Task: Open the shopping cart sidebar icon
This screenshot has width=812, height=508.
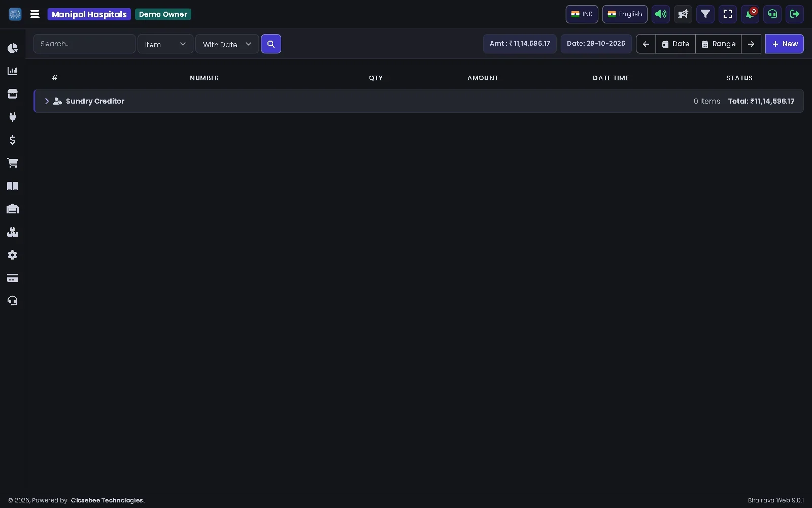Action: coord(13,163)
